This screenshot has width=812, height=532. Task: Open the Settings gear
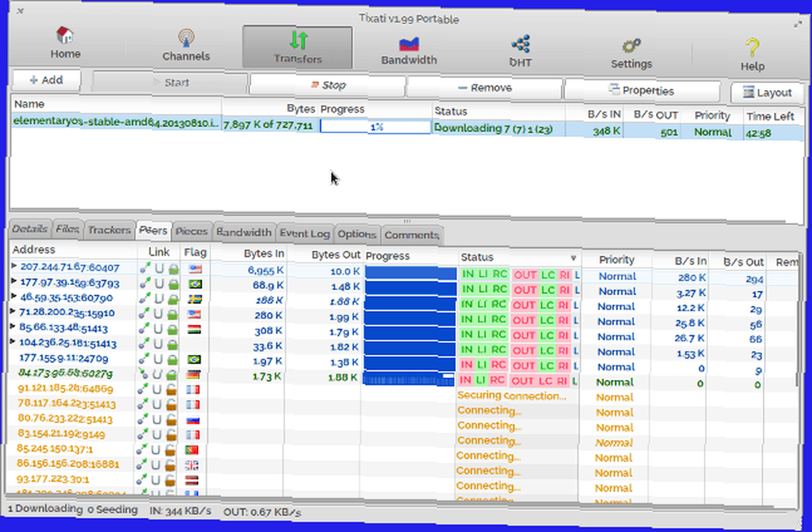[631, 54]
